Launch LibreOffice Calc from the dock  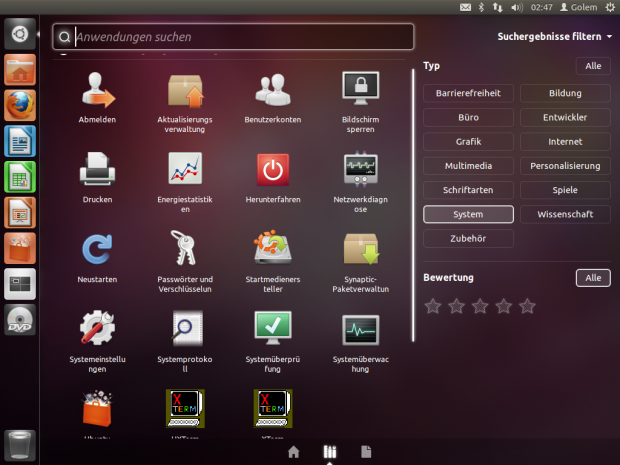pyautogui.click(x=20, y=177)
